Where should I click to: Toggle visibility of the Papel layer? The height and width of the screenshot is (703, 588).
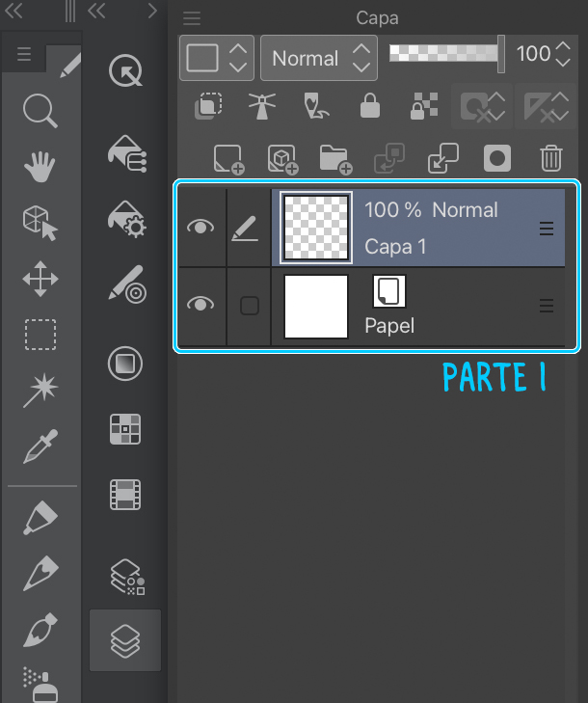pyautogui.click(x=200, y=305)
